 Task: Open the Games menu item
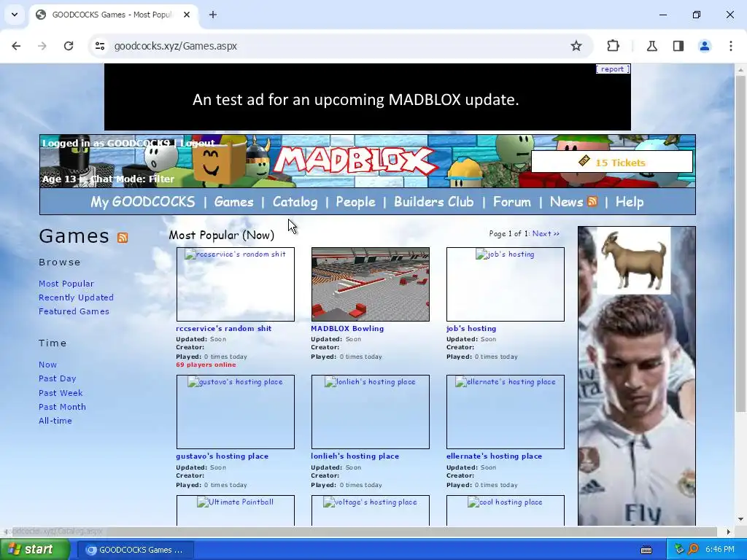point(234,202)
